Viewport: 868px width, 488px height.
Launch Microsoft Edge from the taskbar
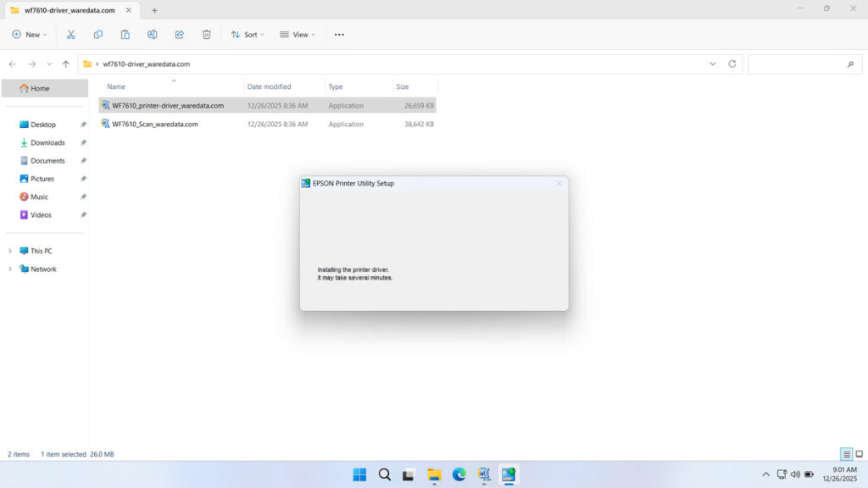pos(459,475)
